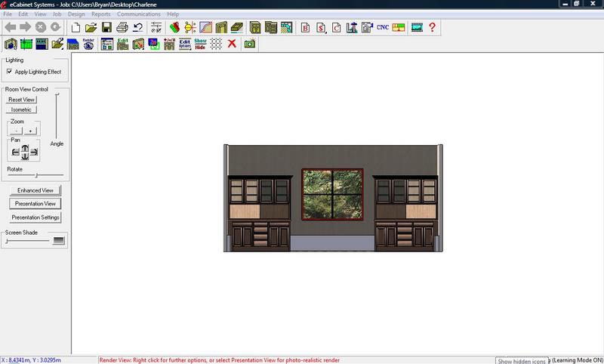This screenshot has width=604, height=364.
Task: Click the Screen Shade gray swatch
Action: (x=59, y=240)
